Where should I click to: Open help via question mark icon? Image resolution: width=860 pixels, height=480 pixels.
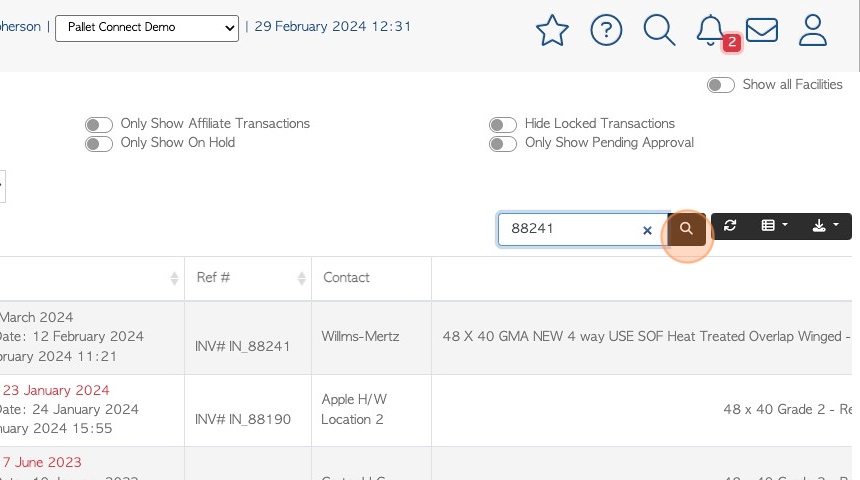click(606, 30)
